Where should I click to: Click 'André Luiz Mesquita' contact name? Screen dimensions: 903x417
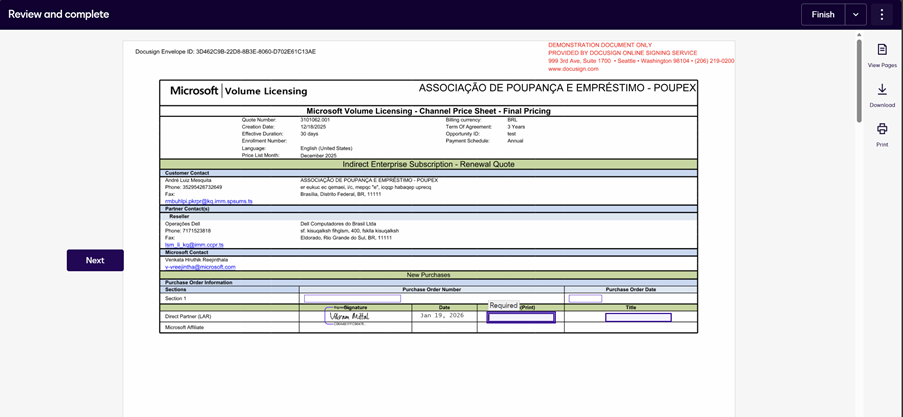click(188, 180)
